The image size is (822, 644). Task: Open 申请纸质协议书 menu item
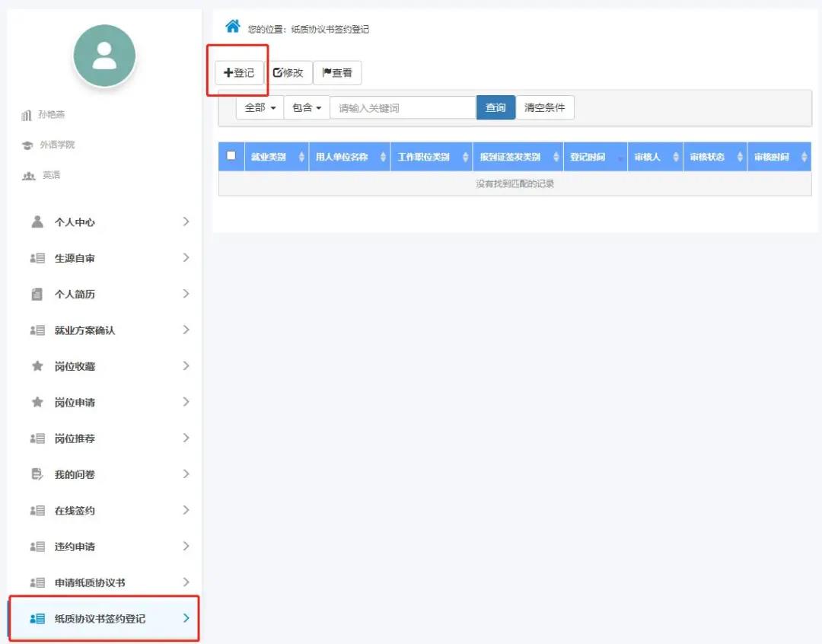coord(90,582)
